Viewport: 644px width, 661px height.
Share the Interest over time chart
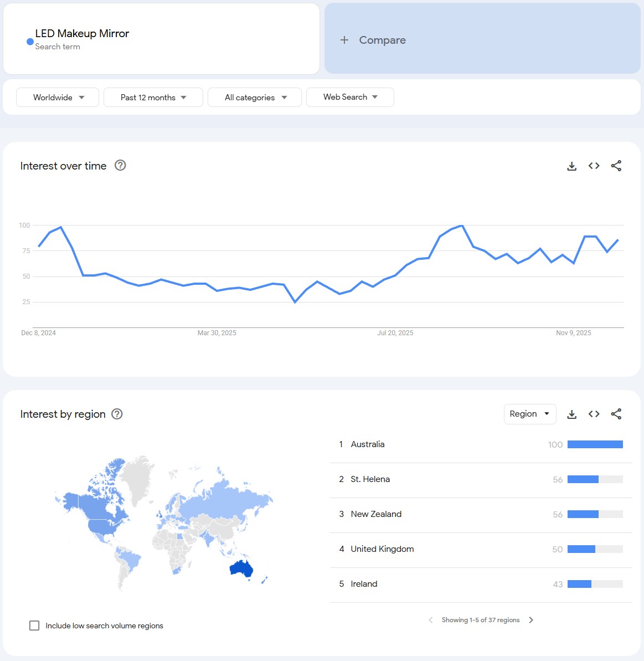pos(616,166)
